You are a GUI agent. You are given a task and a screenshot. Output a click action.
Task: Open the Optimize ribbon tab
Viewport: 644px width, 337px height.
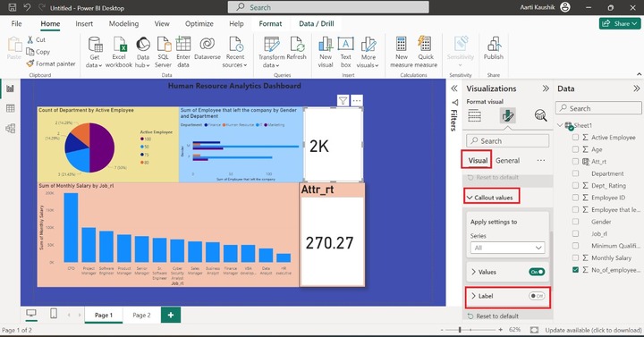coord(199,24)
